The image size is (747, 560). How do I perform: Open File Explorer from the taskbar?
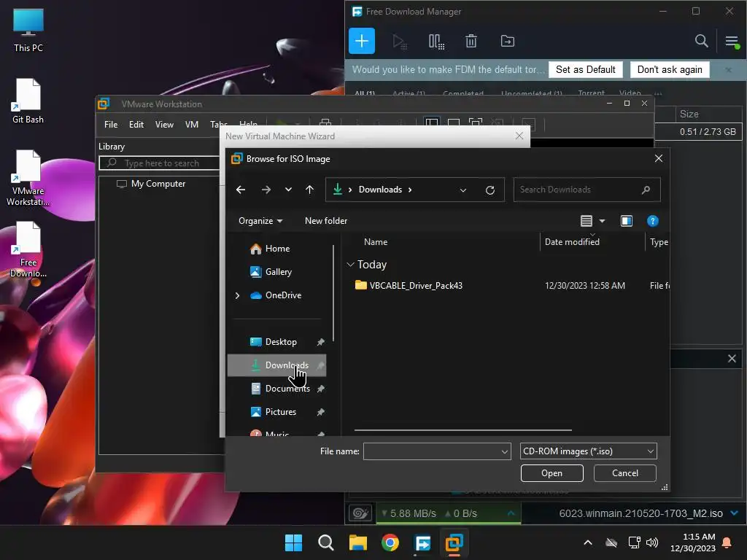[357, 542]
